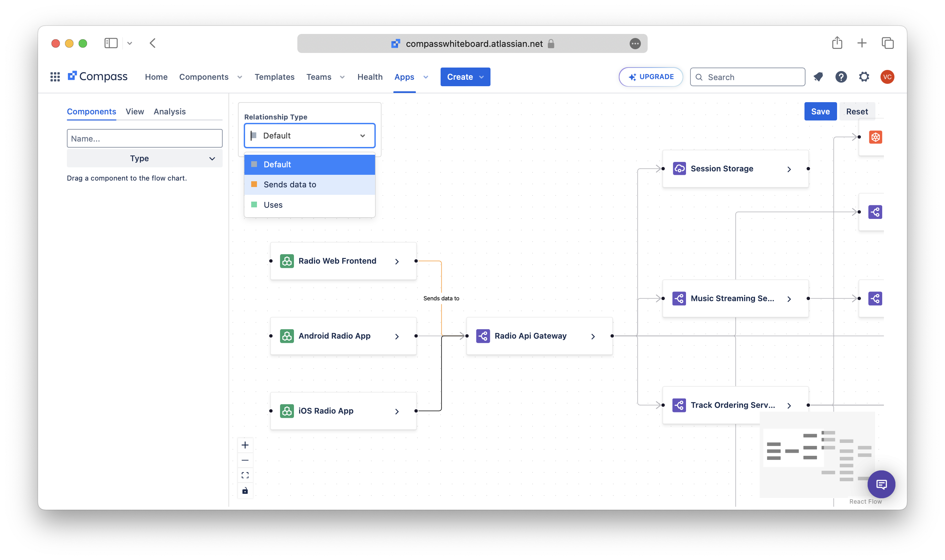Screen dimensions: 945x560
Task: Open the help question mark icon
Action: click(841, 77)
